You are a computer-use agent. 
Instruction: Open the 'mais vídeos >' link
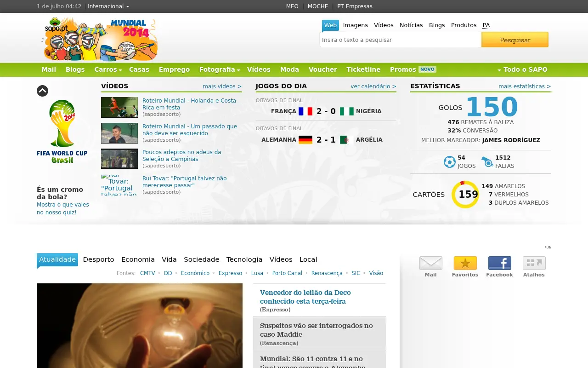coord(222,86)
